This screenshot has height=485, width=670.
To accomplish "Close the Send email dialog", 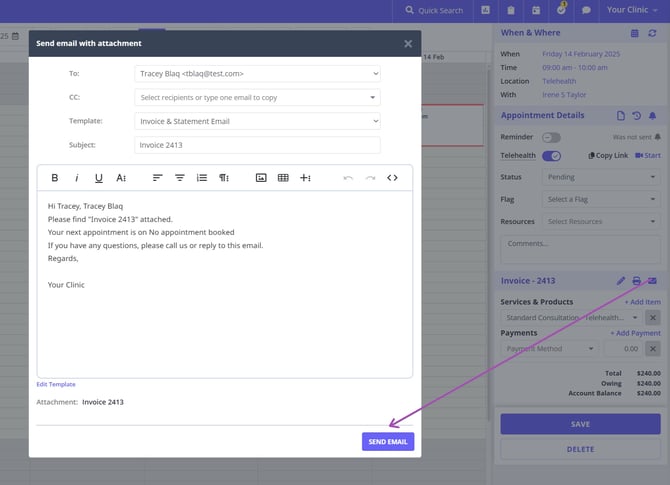I will [x=408, y=44].
